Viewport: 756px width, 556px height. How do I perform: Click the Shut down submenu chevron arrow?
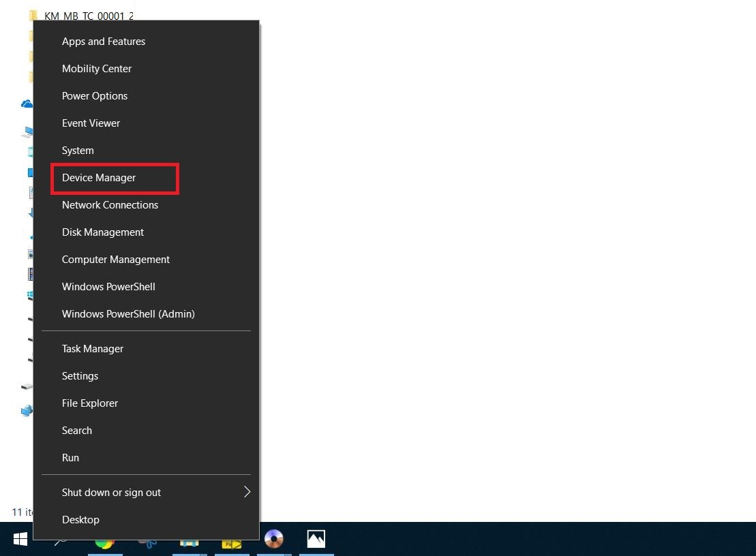coord(247,492)
